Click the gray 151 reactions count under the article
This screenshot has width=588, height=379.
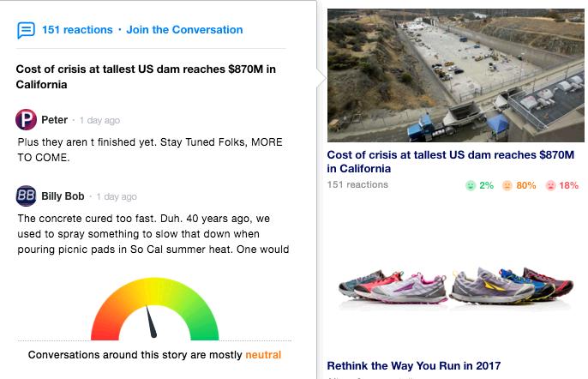tap(357, 184)
